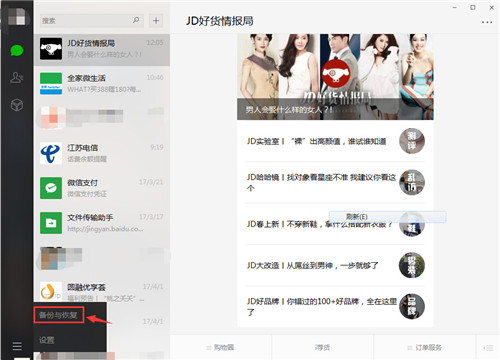This screenshot has height=360, width=500.
Task: Click the JD好货情报局 chat title
Action: coord(220,21)
